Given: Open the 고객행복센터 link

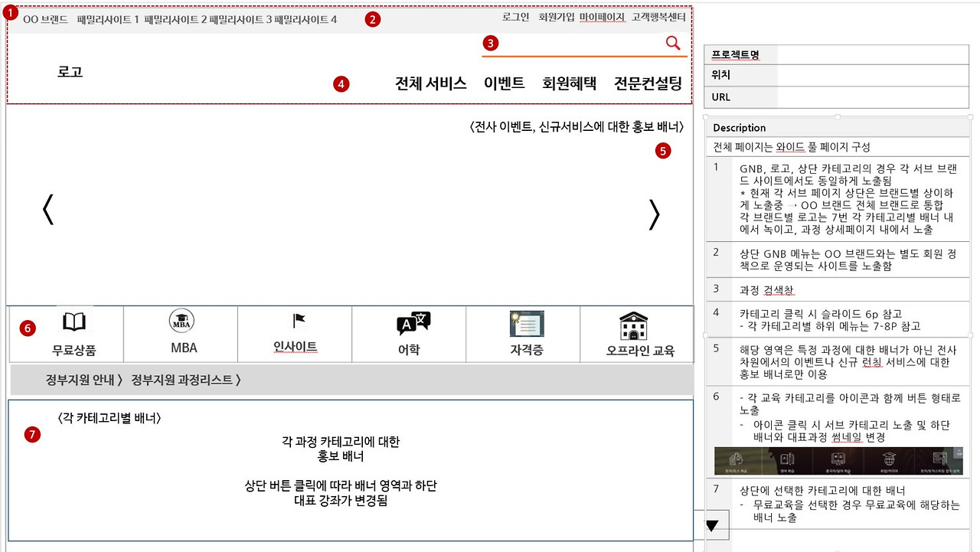Looking at the screenshot, I should point(658,18).
